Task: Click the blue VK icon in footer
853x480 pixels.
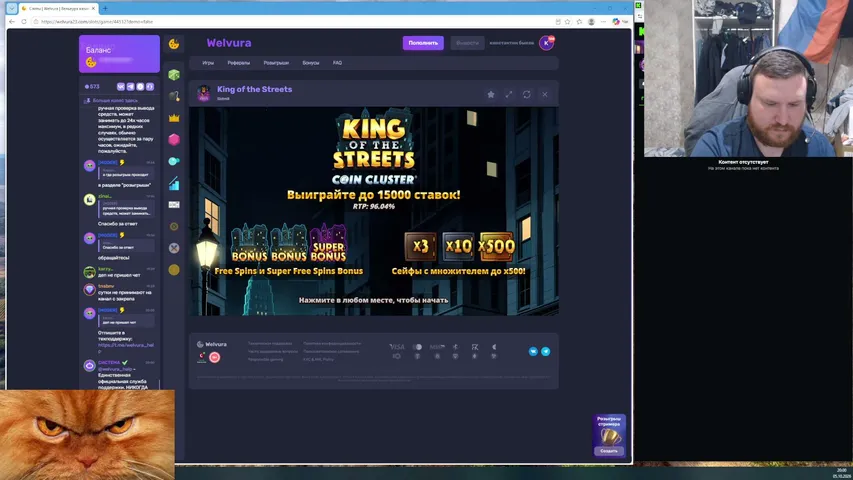Action: pyautogui.click(x=533, y=352)
